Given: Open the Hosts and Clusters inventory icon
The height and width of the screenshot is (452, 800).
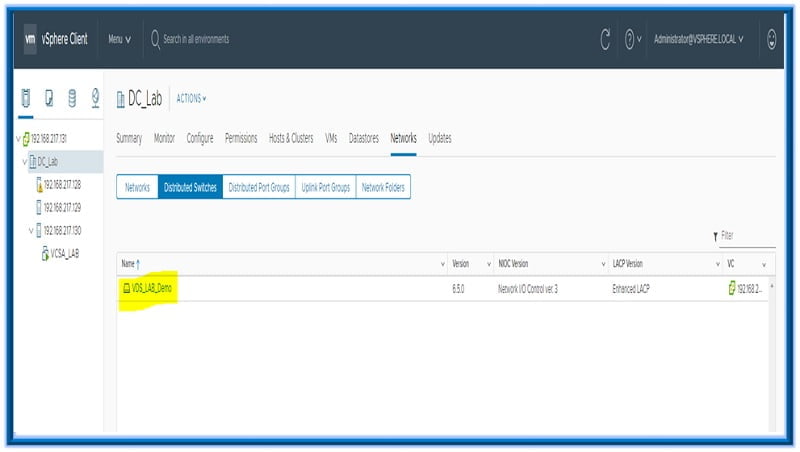Looking at the screenshot, I should pos(26,98).
